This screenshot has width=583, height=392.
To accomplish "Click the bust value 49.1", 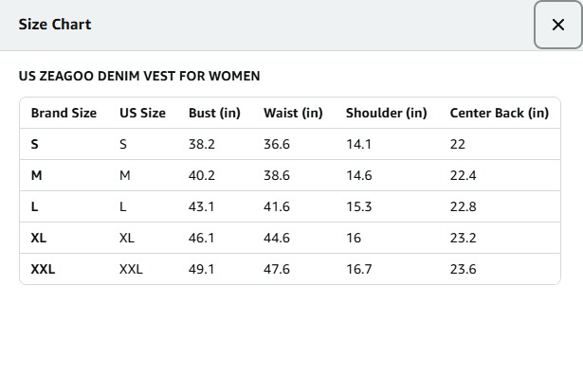I will [201, 269].
